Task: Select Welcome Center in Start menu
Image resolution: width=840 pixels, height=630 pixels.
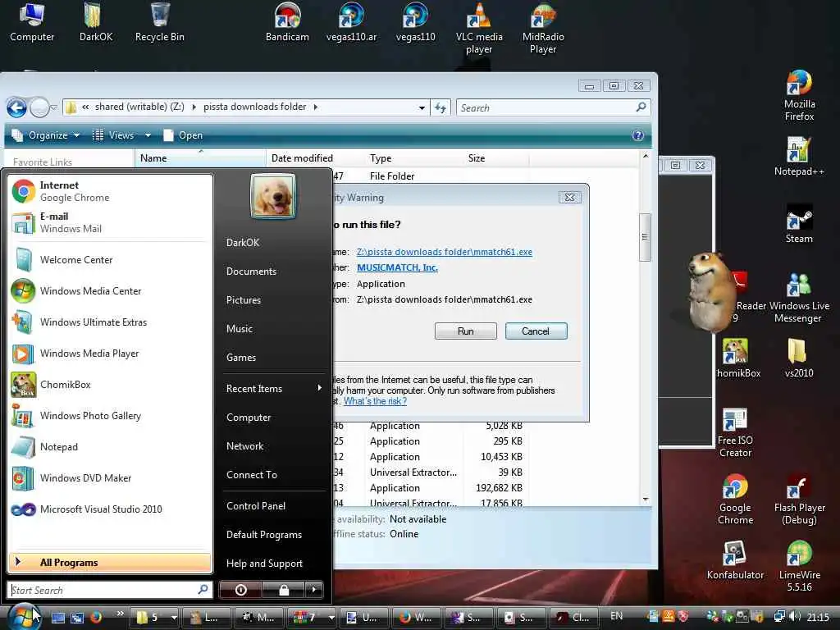Action: point(109,260)
